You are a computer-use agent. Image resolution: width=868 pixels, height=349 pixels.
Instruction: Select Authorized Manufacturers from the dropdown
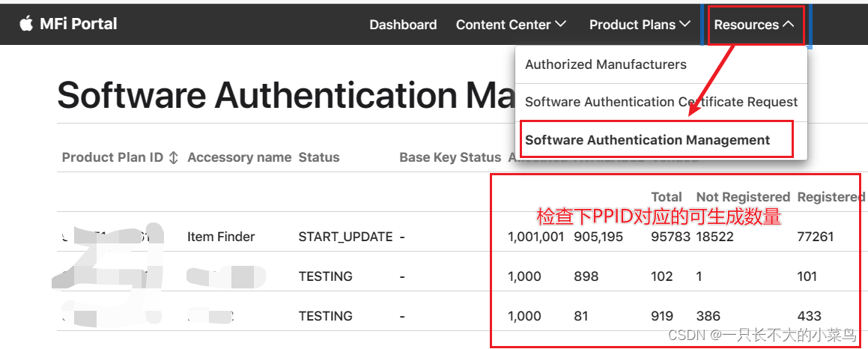click(x=606, y=64)
